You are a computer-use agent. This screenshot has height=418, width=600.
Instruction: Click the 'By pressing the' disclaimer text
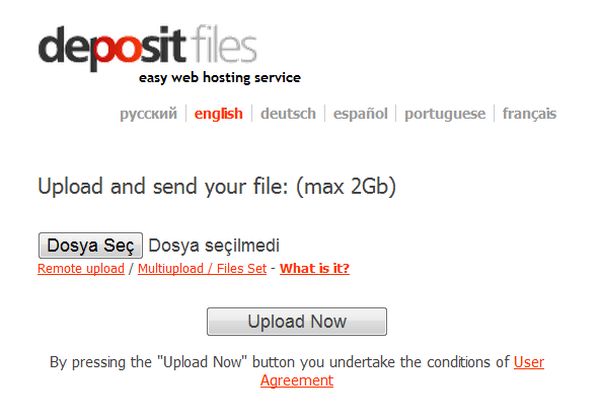point(101,362)
